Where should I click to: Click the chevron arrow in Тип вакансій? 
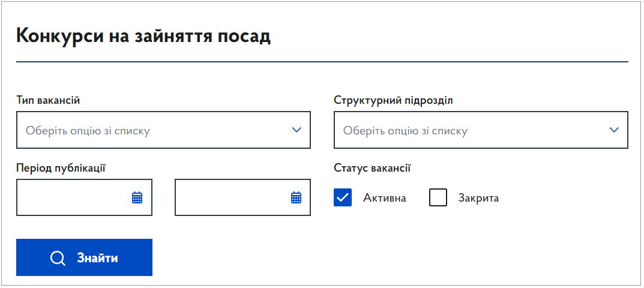tap(296, 130)
